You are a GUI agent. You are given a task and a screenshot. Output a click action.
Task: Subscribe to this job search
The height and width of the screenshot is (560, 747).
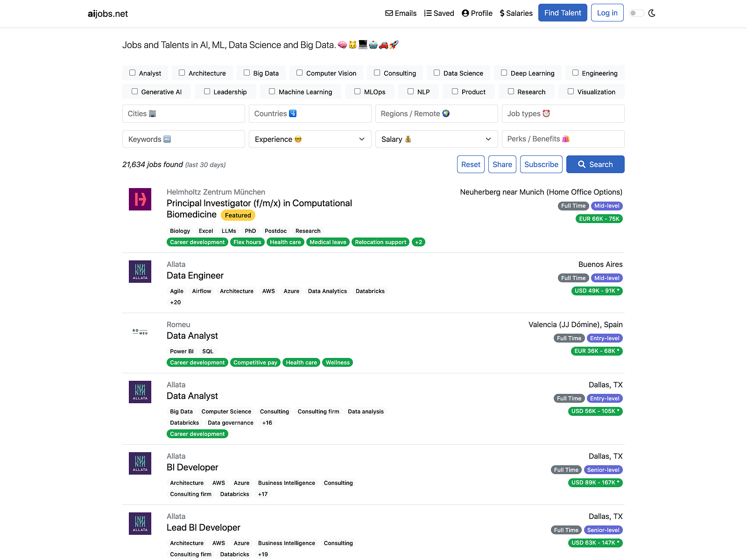(541, 164)
